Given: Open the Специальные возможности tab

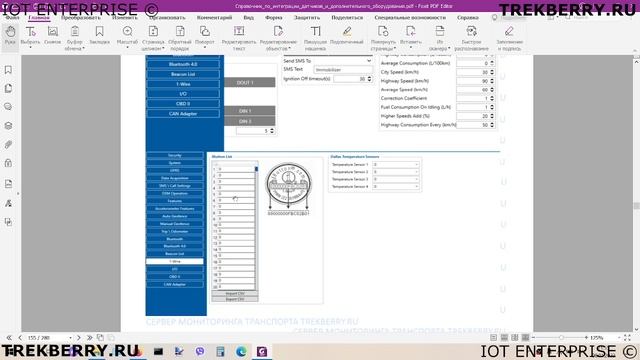Looking at the screenshot, I should [410, 18].
